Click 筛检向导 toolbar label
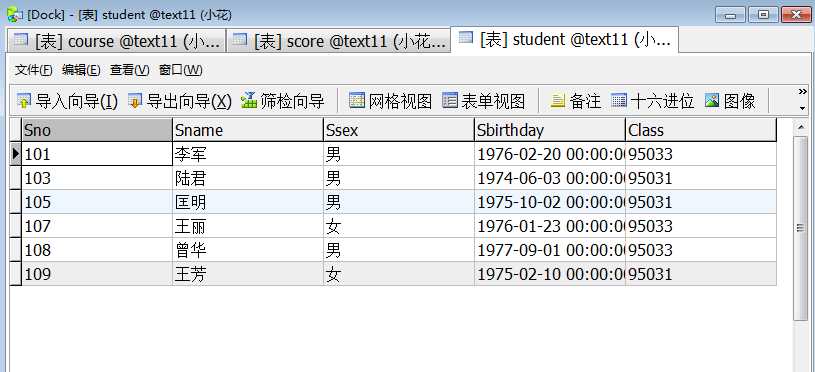Screen dimensions: 815x372 (x=292, y=101)
